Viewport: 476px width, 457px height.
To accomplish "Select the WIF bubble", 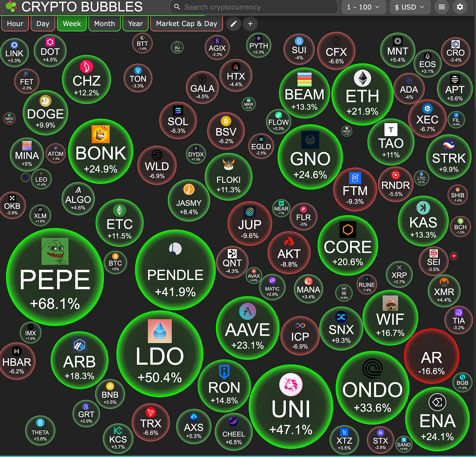I will point(390,318).
